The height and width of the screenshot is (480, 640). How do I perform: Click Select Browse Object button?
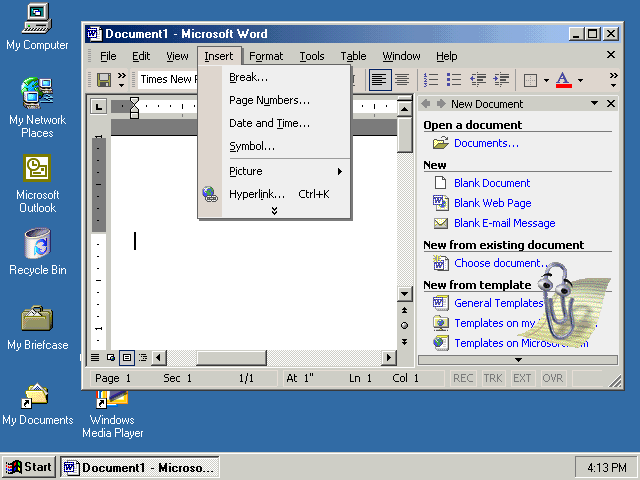404,326
